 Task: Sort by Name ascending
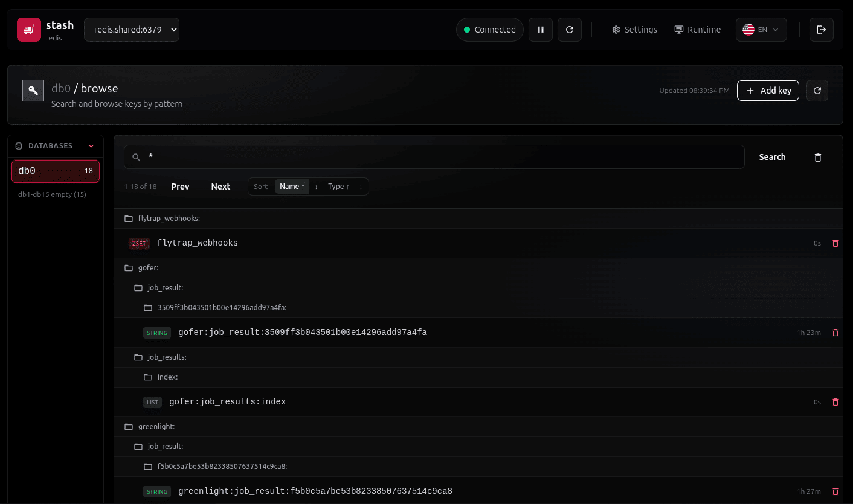(292, 187)
